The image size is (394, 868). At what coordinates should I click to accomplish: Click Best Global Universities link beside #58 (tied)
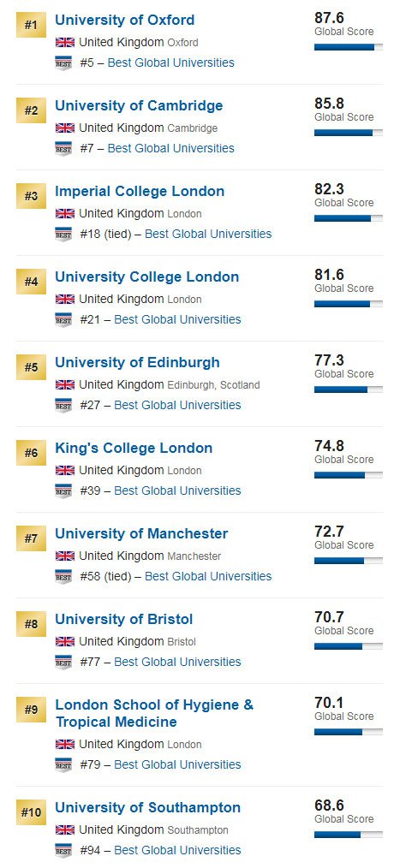coord(208,576)
